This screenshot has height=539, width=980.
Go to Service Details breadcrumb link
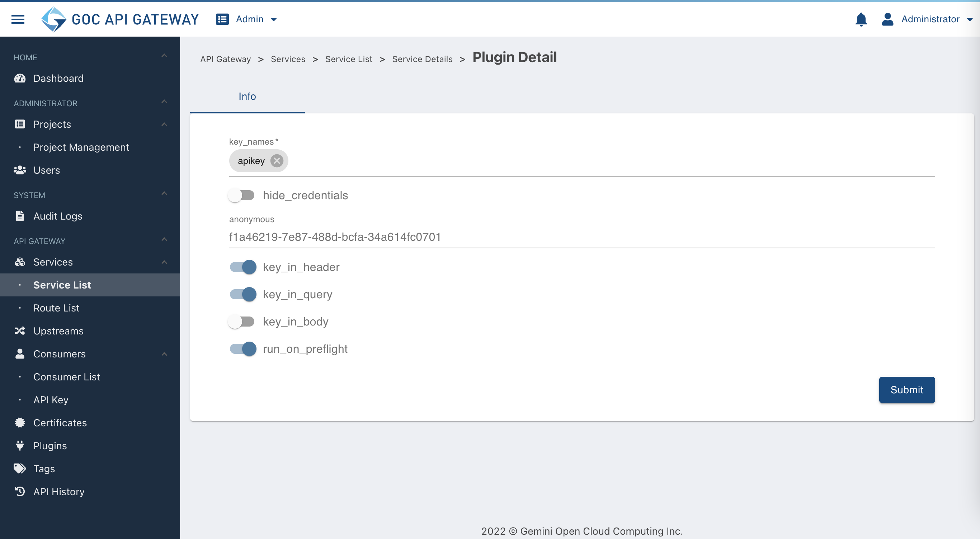point(422,59)
